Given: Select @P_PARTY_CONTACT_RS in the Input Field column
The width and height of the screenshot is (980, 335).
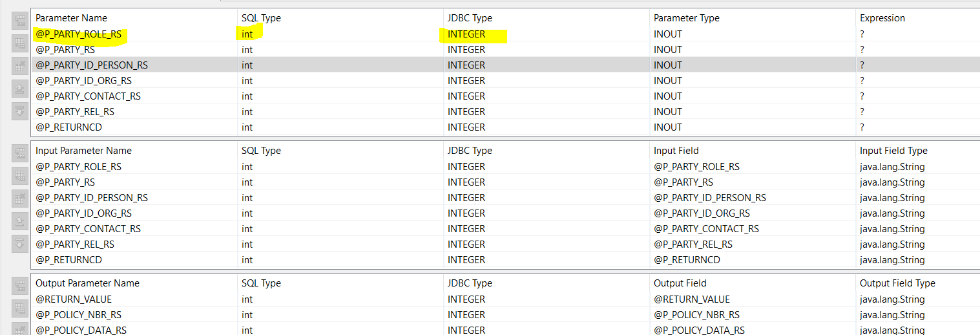Looking at the screenshot, I should pyautogui.click(x=706, y=229).
